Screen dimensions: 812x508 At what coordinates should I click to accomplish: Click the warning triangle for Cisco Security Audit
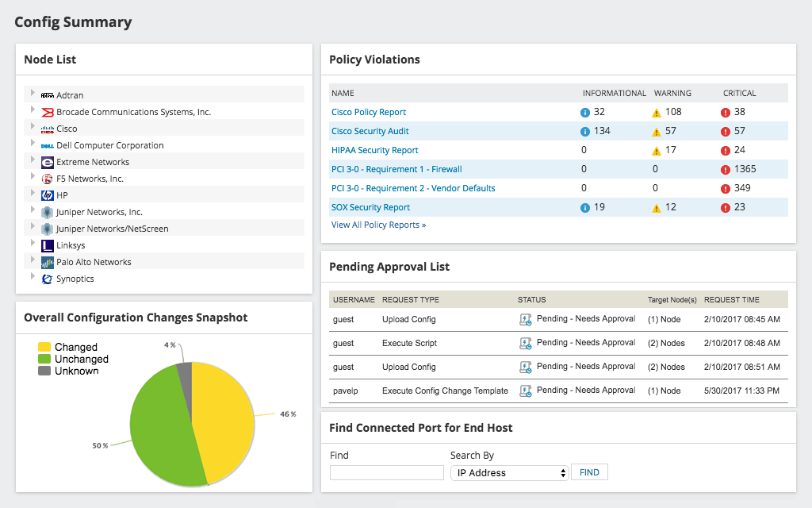click(655, 131)
